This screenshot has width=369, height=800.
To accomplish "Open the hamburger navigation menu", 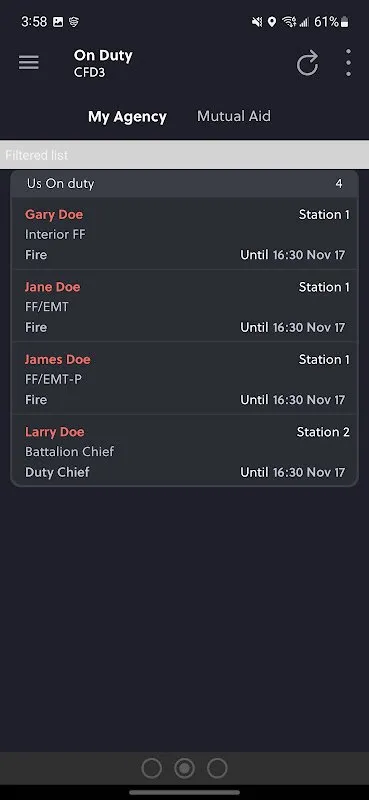I will pyautogui.click(x=29, y=63).
